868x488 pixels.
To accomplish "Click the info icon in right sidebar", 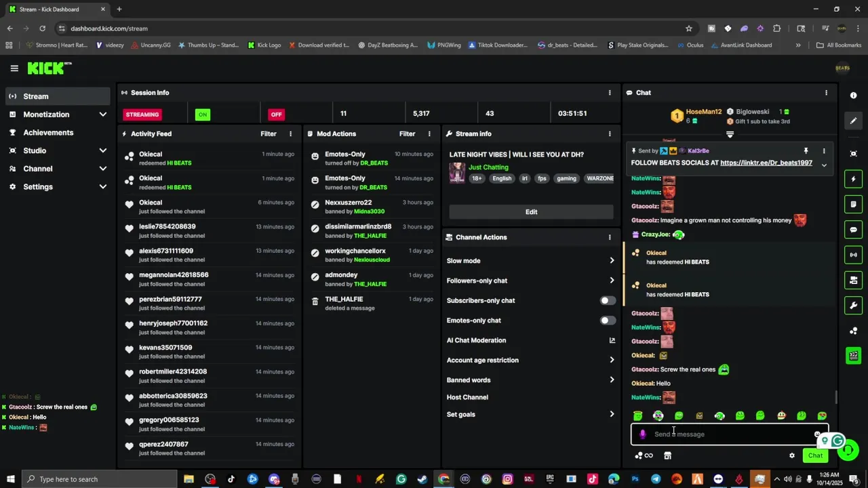I will click(x=854, y=96).
